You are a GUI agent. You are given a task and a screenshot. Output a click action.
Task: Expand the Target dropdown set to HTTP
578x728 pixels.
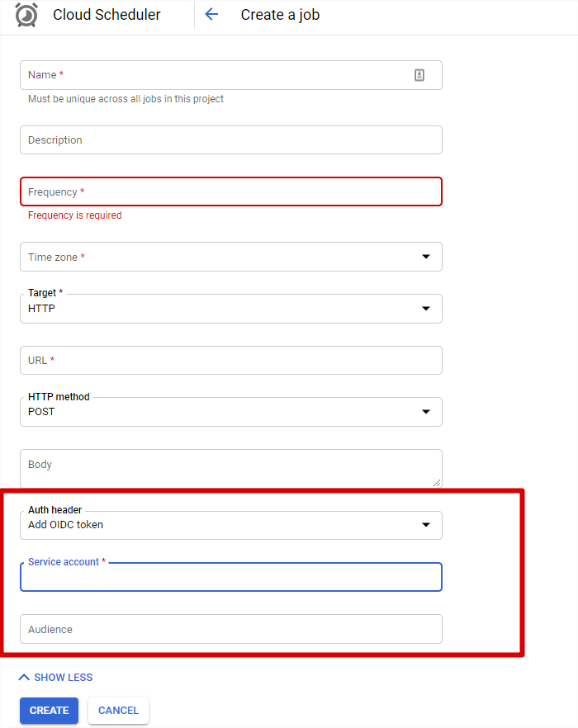coord(230,309)
